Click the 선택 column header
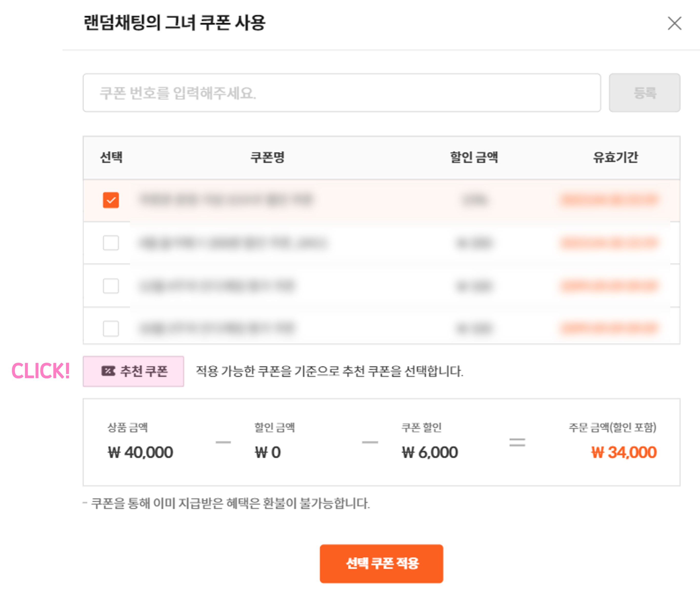 111,158
